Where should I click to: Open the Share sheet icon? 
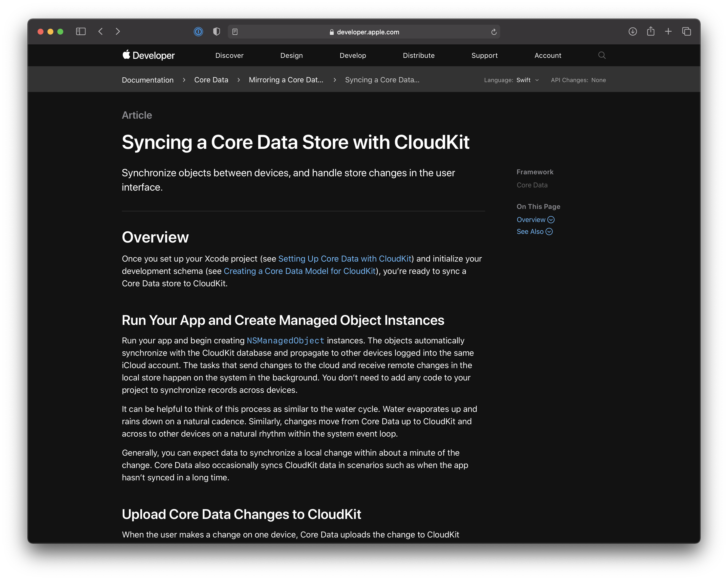point(650,31)
